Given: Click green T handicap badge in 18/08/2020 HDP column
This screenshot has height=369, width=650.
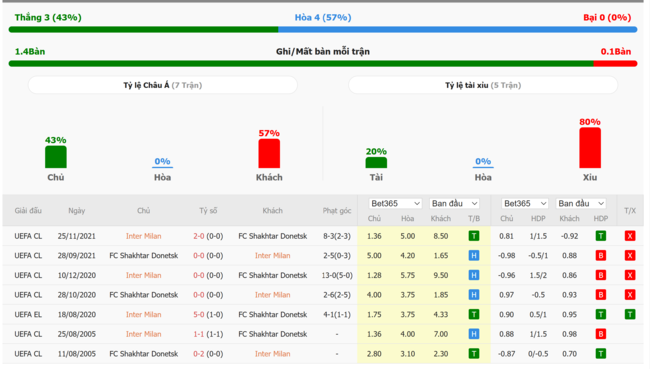Looking at the screenshot, I should [x=600, y=315].
